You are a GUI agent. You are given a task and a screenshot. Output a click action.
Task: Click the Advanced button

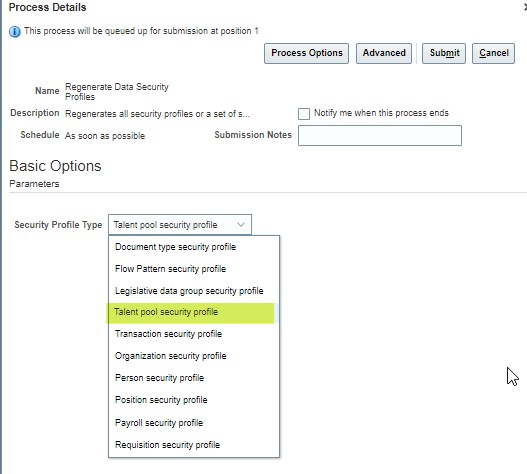(x=384, y=53)
